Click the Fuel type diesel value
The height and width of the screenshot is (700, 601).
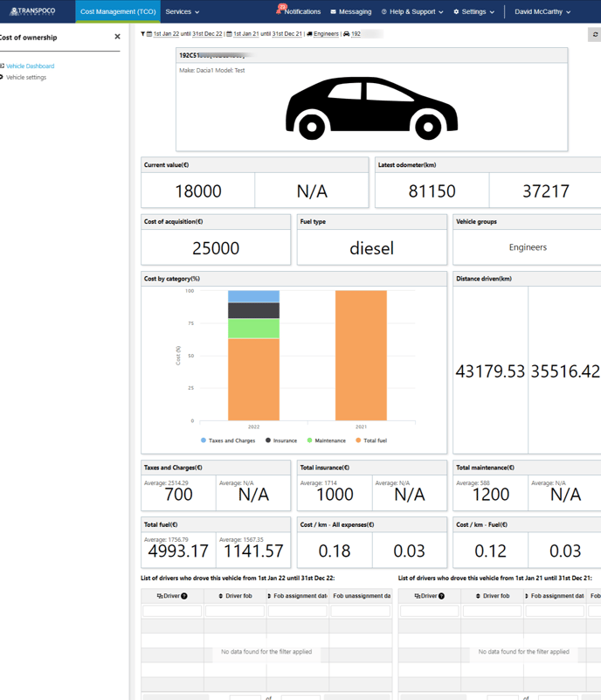(371, 248)
